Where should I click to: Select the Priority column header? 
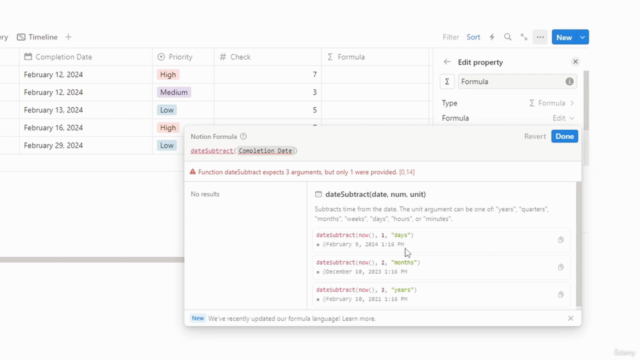pos(183,57)
